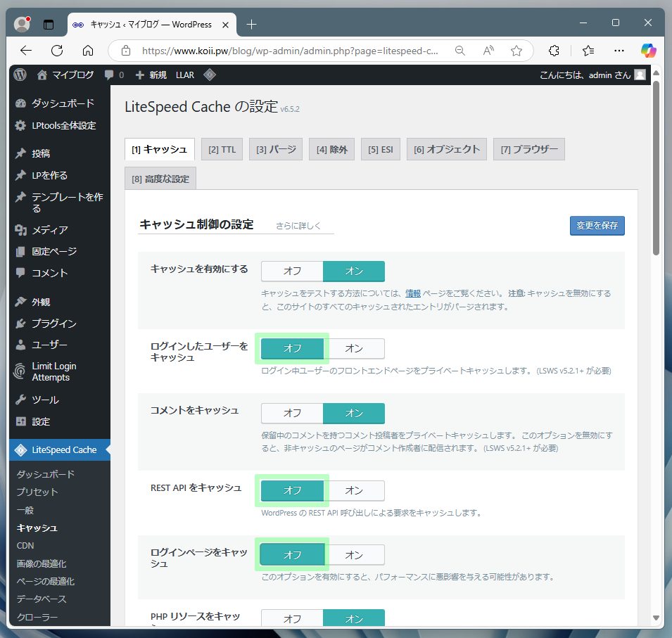The width and height of the screenshot is (672, 638).
Task: Click the 外観 brush icon
Action: (x=20, y=302)
